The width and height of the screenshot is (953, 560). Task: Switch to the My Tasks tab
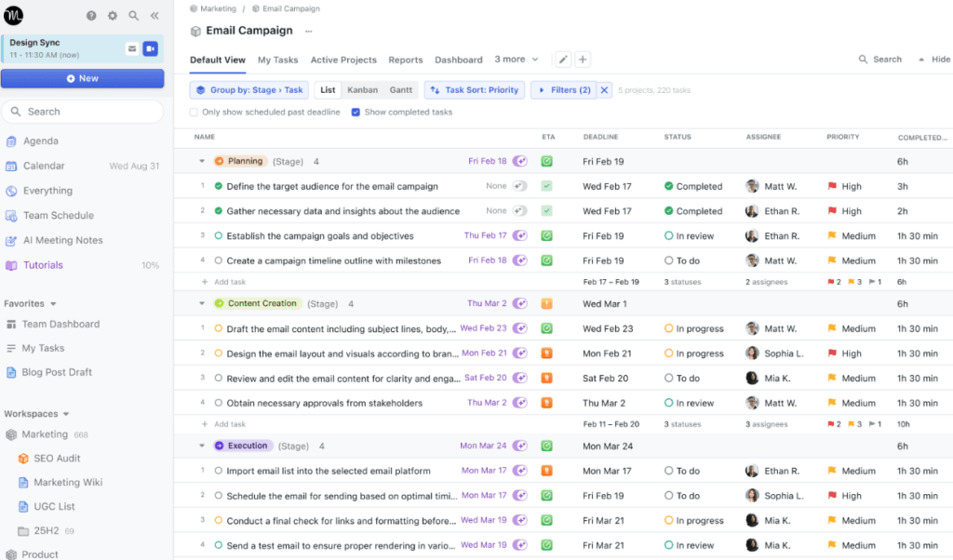click(x=277, y=60)
